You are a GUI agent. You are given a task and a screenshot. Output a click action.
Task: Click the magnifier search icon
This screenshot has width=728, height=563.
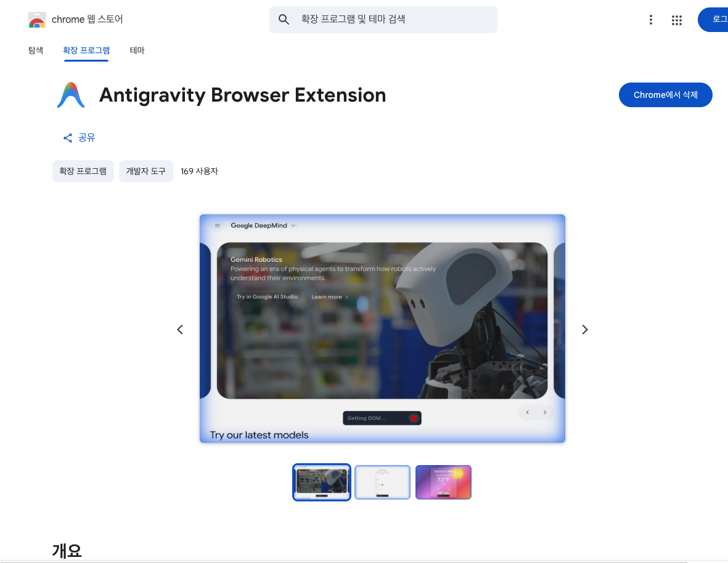click(x=284, y=20)
